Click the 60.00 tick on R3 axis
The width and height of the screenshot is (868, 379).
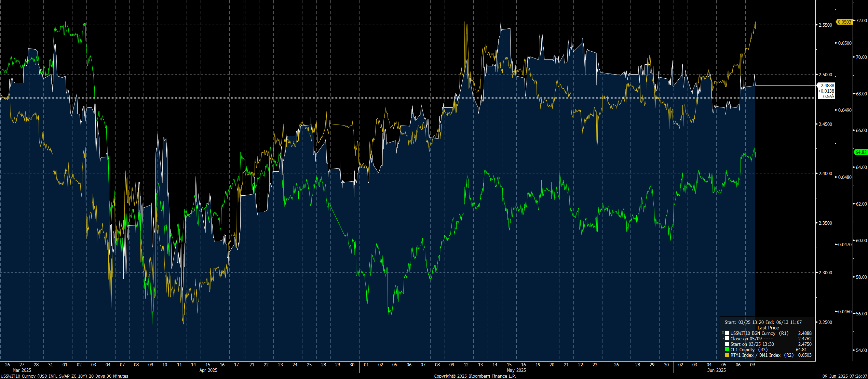point(861,240)
